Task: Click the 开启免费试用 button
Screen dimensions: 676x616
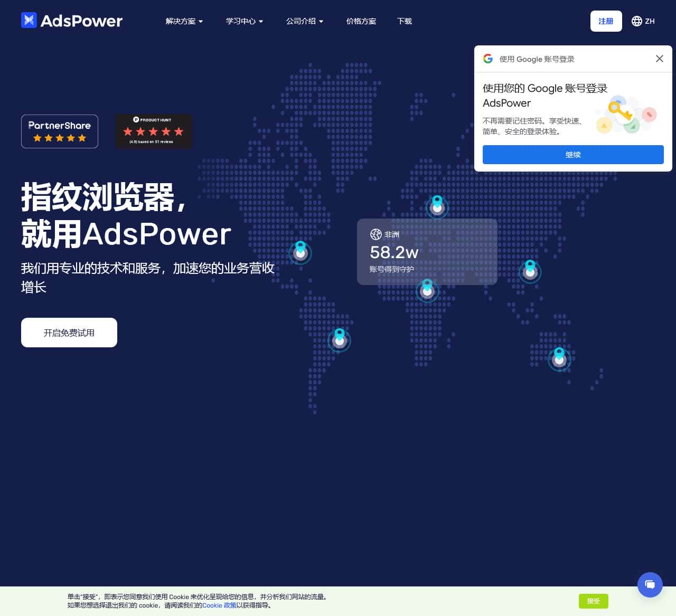Action: coord(69,333)
